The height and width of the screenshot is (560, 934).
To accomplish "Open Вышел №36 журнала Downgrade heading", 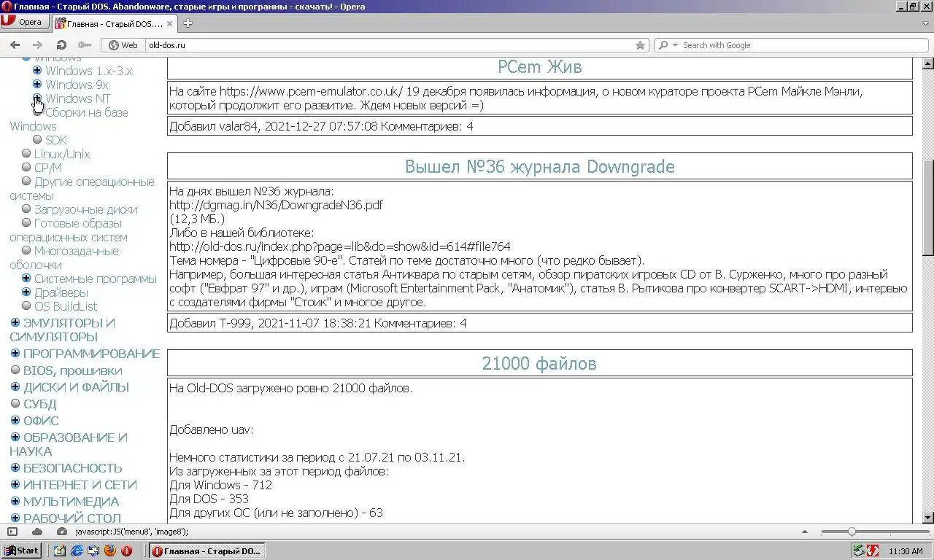I will pos(539,166).
